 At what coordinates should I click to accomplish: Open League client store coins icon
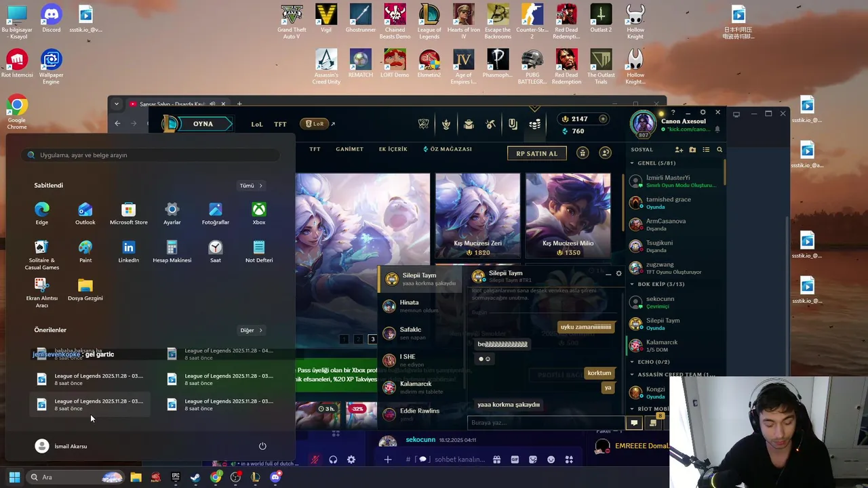(x=535, y=124)
